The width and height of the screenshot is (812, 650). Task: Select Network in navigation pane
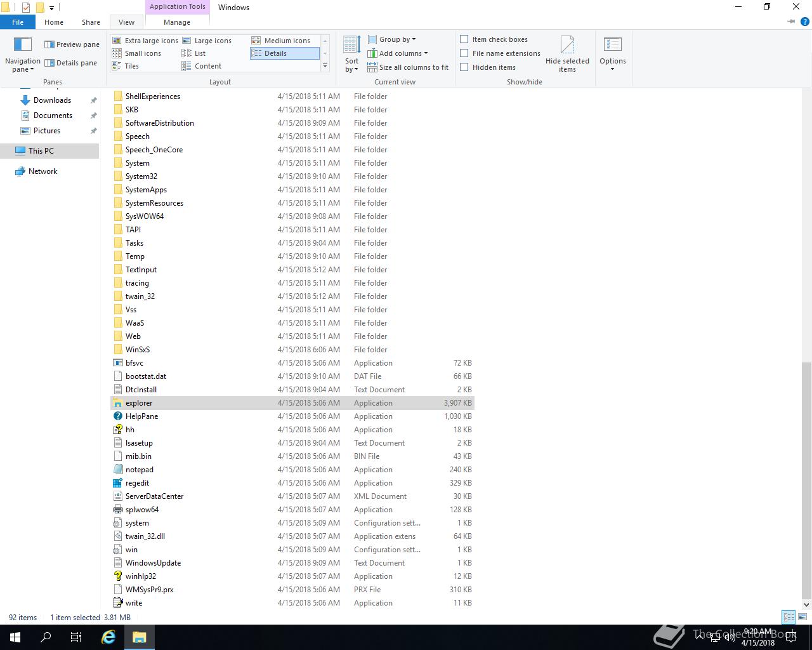tap(43, 171)
